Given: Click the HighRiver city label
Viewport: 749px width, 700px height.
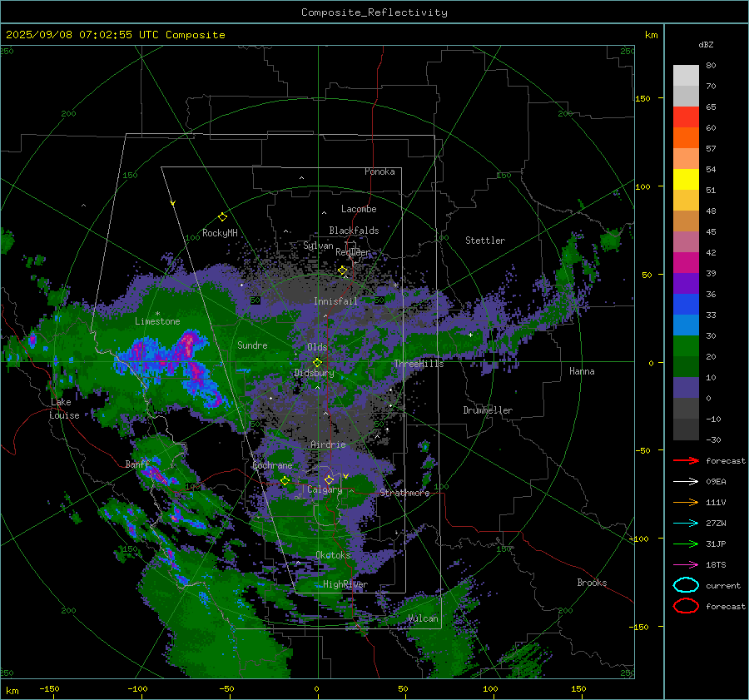Looking at the screenshot, I should pyautogui.click(x=345, y=584).
